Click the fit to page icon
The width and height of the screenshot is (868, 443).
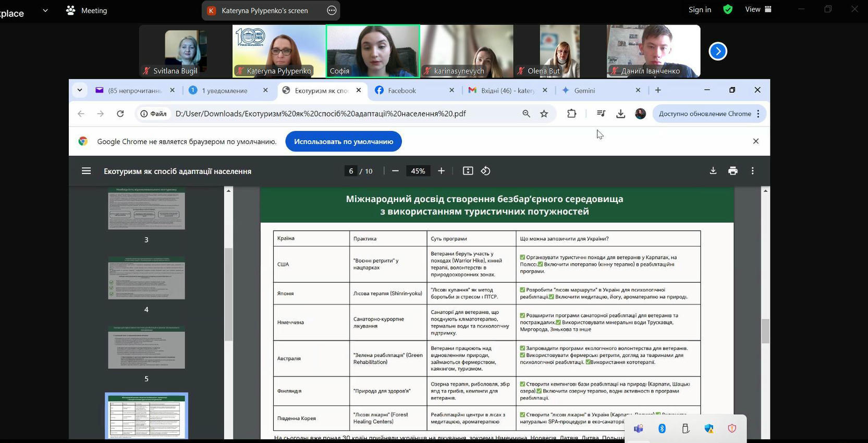click(468, 171)
